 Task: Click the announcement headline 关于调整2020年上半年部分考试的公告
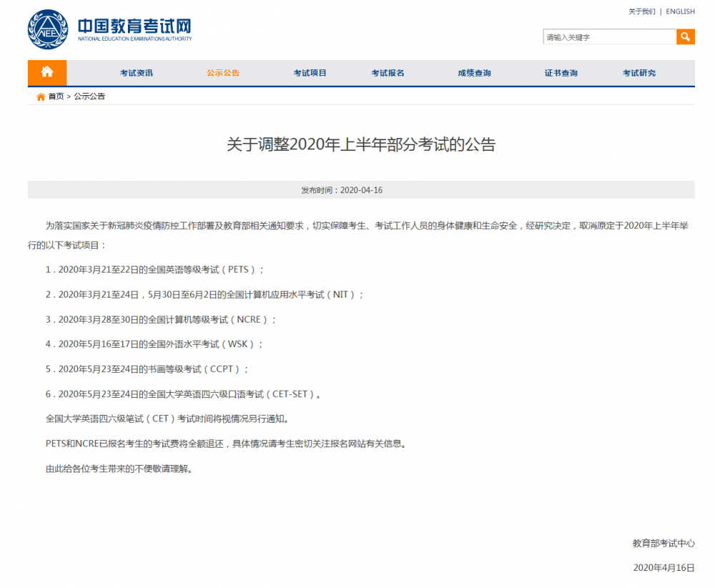point(361,144)
